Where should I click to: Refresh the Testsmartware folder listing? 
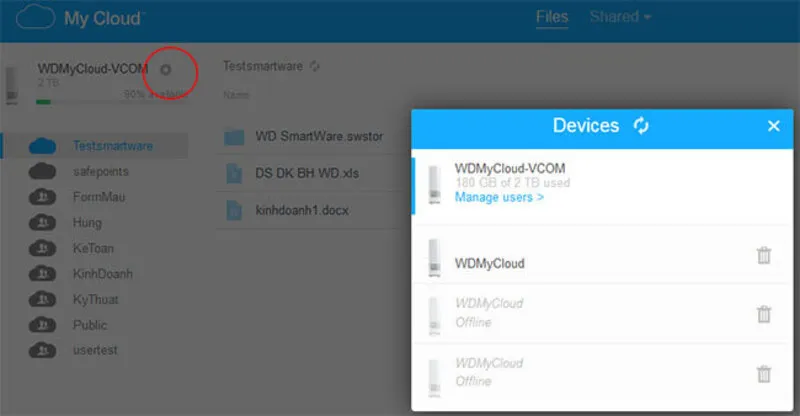pos(315,66)
